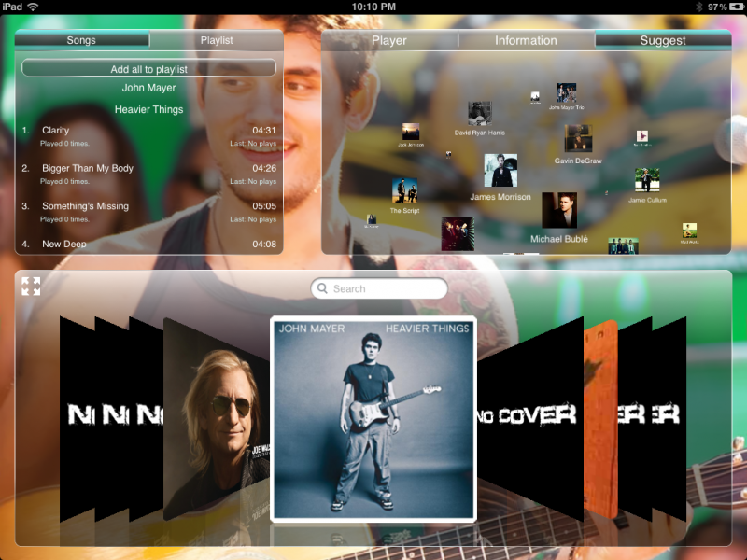Viewport: 747px width, 560px height.
Task: Select the pink logo artist thumbnail
Action: (x=642, y=135)
